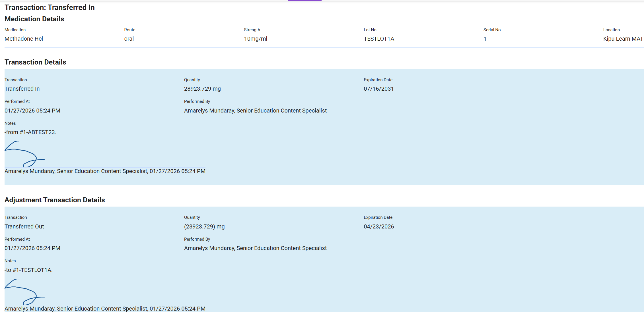Click signature image in Transaction Details section
644x312 pixels.
[24, 154]
